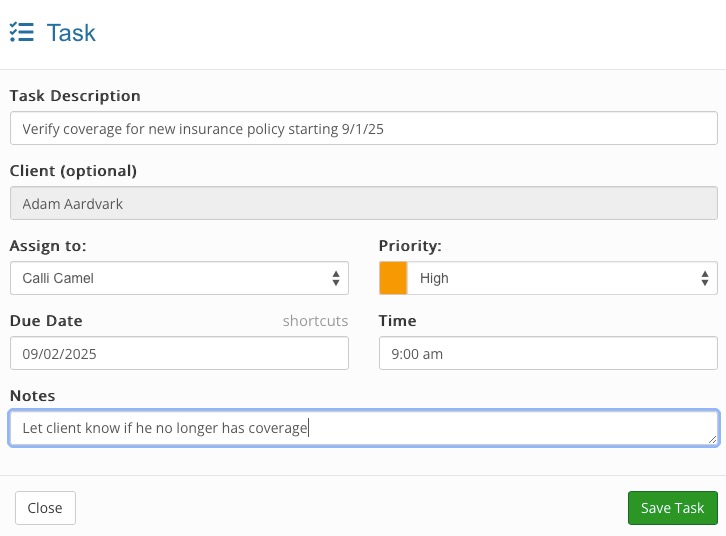Click the Assign to dropdown arrows icon

[336, 278]
